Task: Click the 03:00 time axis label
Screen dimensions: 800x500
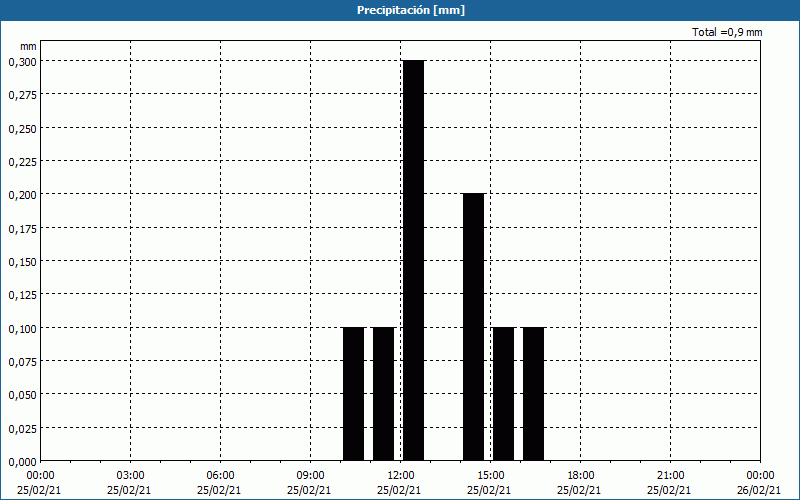Action: [131, 476]
